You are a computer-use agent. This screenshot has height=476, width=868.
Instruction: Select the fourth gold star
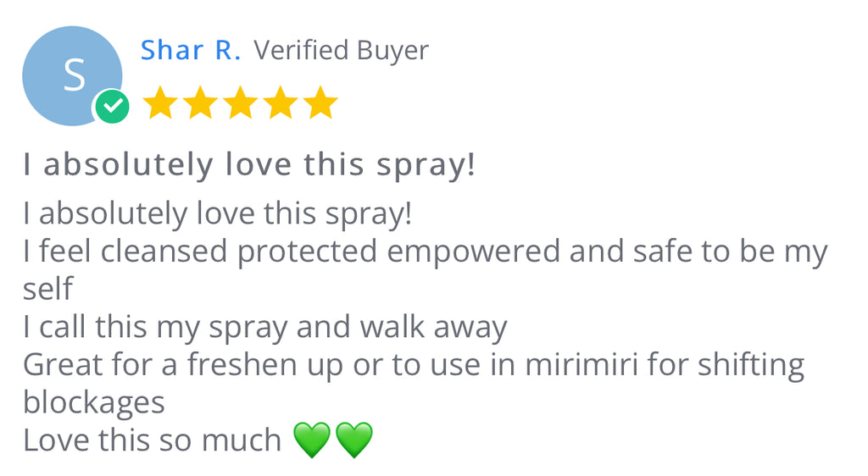(x=281, y=102)
